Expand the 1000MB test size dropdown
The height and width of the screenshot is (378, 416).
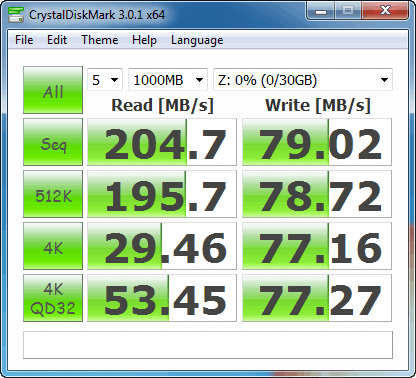(168, 80)
